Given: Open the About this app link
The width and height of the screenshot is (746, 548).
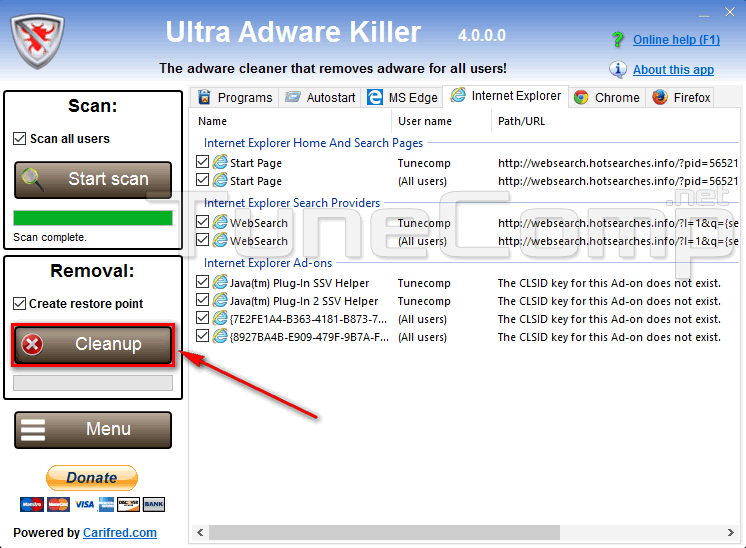Looking at the screenshot, I should point(673,69).
